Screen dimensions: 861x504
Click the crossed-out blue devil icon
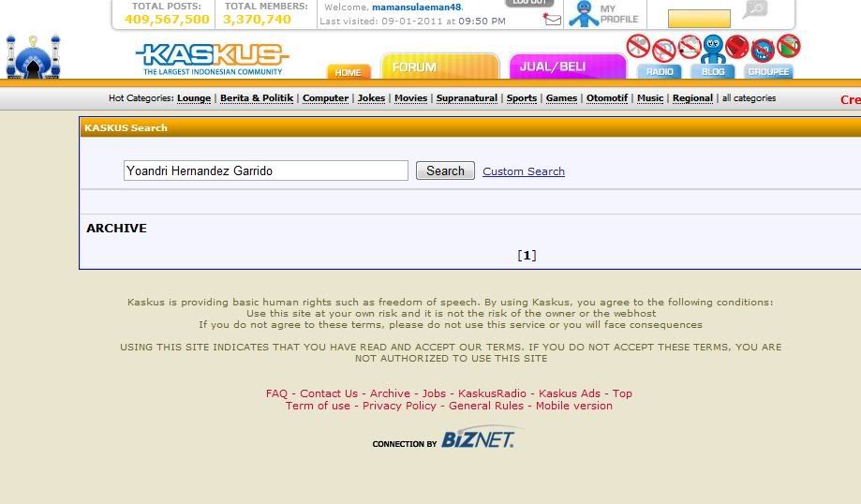[763, 51]
